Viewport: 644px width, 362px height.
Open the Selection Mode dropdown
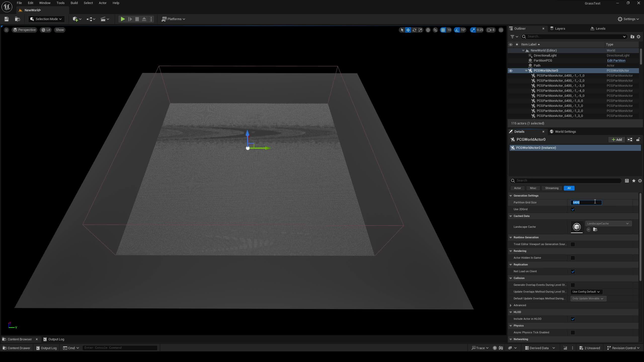pyautogui.click(x=46, y=19)
